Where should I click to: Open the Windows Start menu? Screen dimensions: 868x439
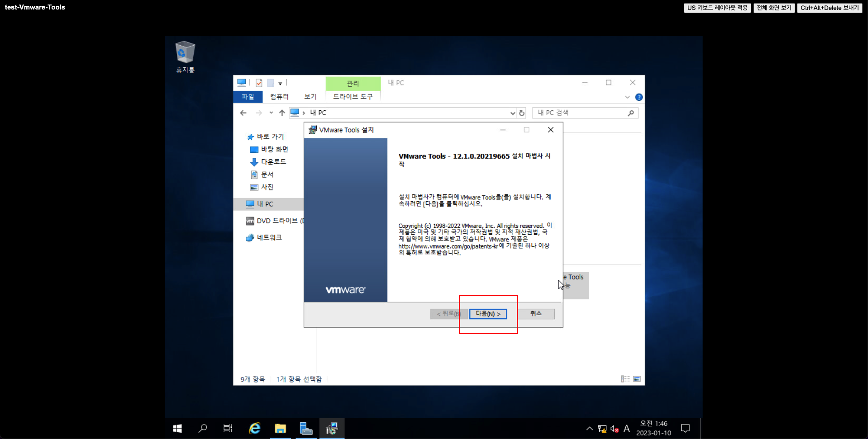177,428
